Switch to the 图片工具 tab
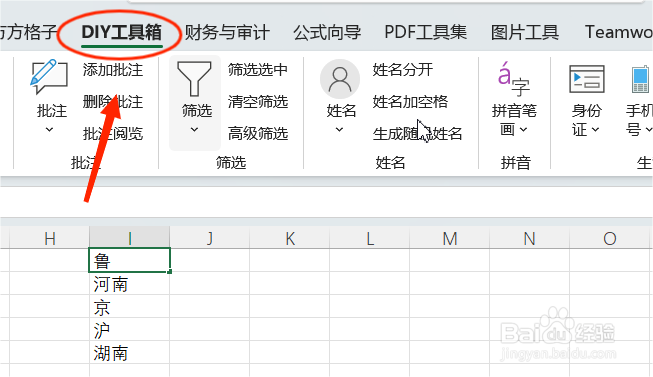This screenshot has width=653, height=377. coord(525,32)
